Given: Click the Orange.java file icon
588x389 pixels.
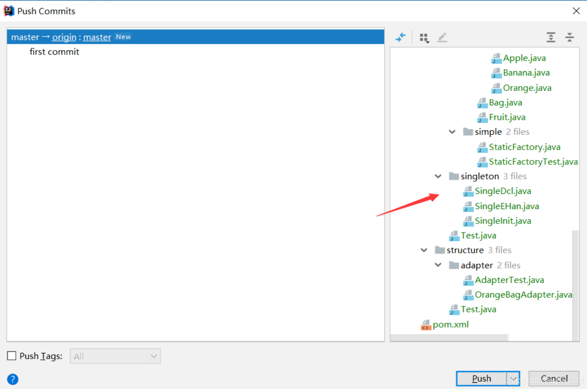Looking at the screenshot, I should pyautogui.click(x=496, y=88).
